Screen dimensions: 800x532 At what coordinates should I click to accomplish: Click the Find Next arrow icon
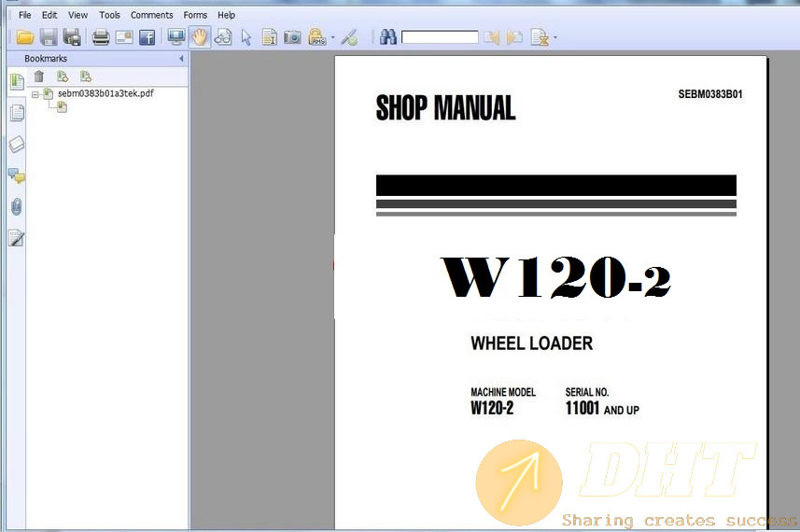coord(514,37)
